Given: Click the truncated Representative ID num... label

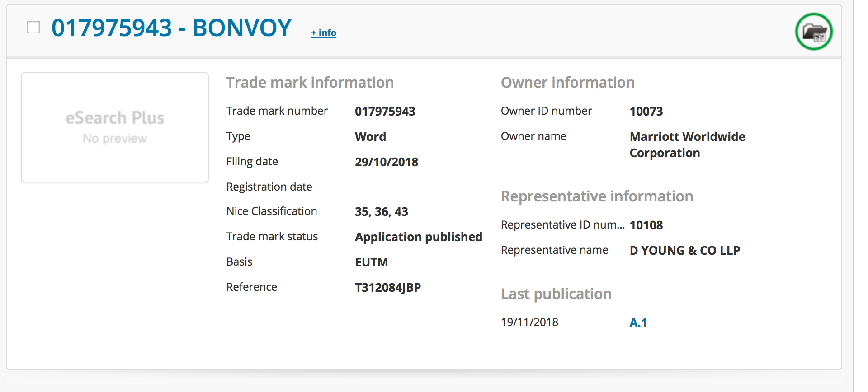Looking at the screenshot, I should pyautogui.click(x=563, y=224).
